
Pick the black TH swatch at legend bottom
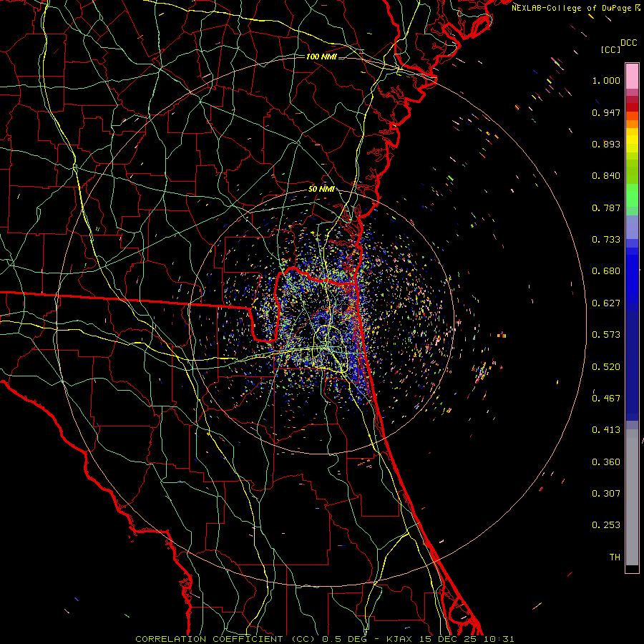[x=632, y=568]
